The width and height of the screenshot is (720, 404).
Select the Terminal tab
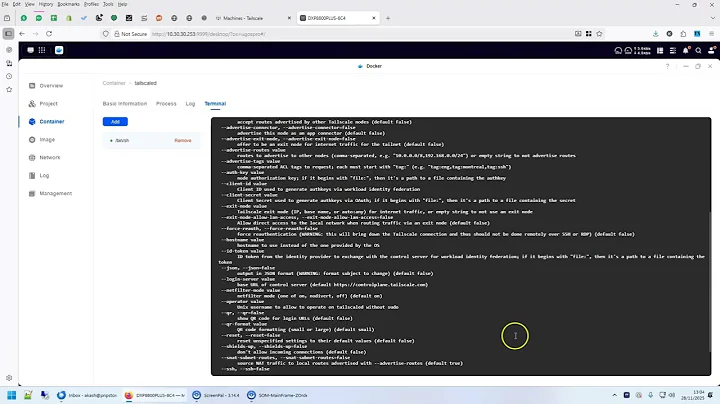pyautogui.click(x=215, y=104)
